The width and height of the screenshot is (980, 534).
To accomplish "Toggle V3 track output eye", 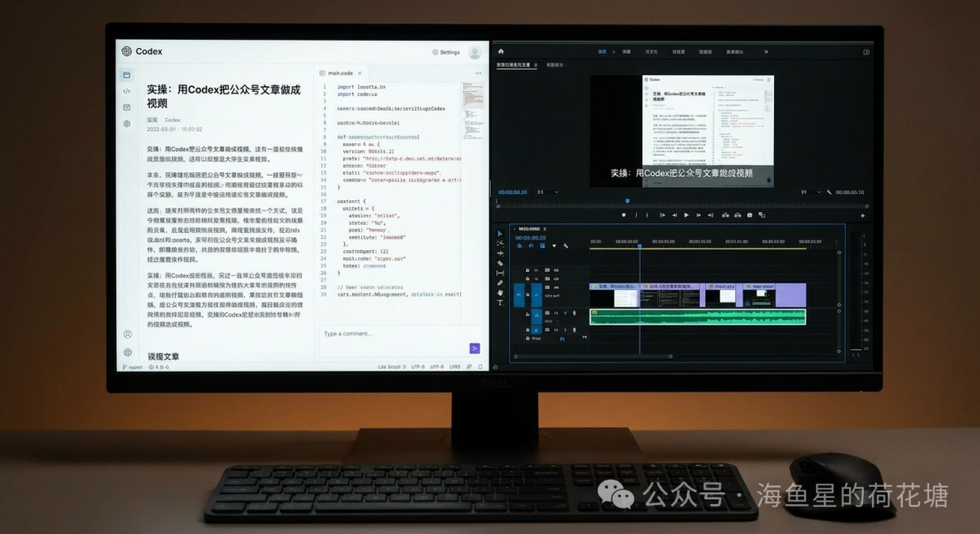I will 556,270.
